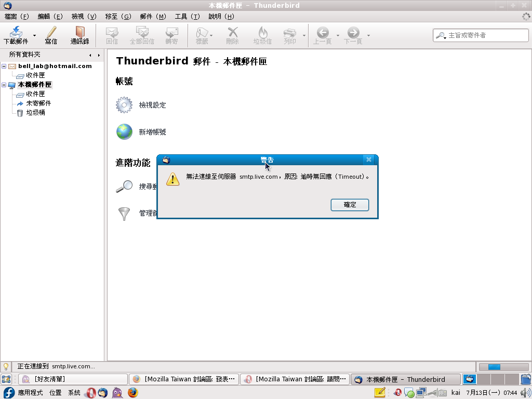Open the 工具 (T) menu
This screenshot has width=532, height=399.
[x=187, y=16]
